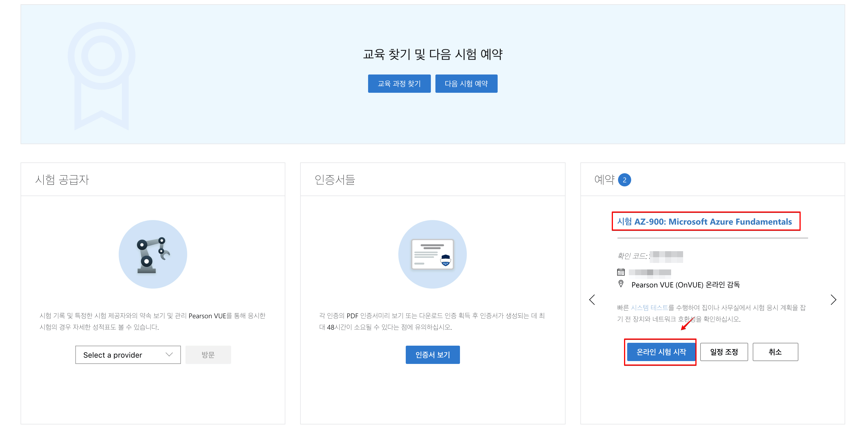The image size is (868, 431).
Task: Go to the next appointment with the right arrow
Action: [833, 300]
